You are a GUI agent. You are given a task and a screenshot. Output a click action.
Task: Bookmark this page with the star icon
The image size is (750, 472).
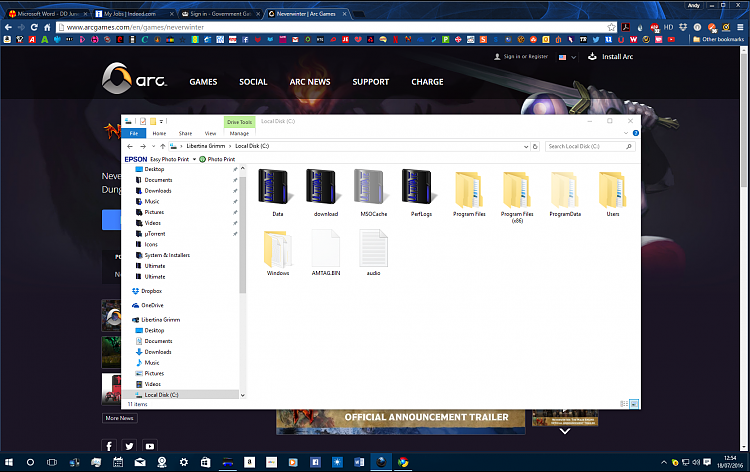(x=611, y=27)
